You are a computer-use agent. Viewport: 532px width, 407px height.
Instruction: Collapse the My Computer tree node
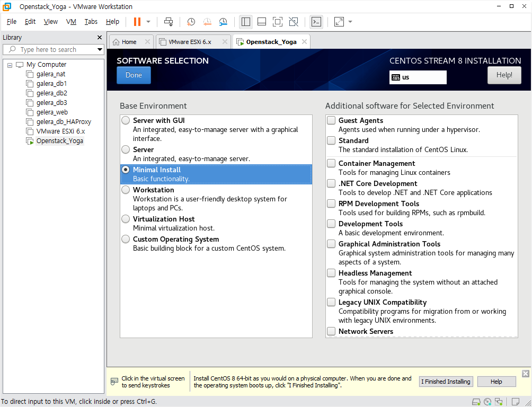(x=10, y=65)
